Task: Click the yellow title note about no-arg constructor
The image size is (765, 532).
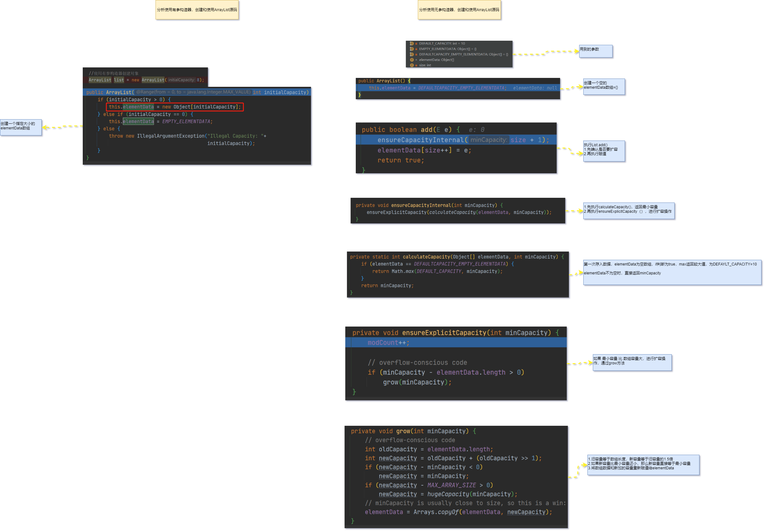Action: point(459,10)
